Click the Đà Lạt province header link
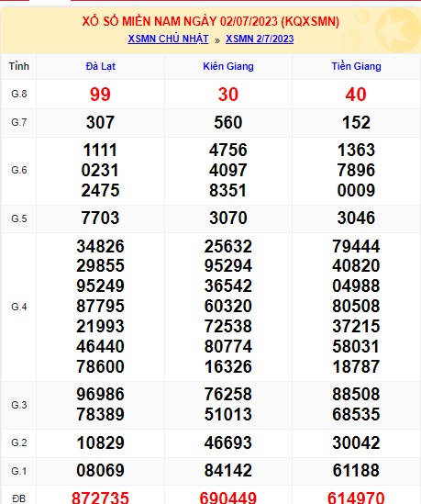 101,66
